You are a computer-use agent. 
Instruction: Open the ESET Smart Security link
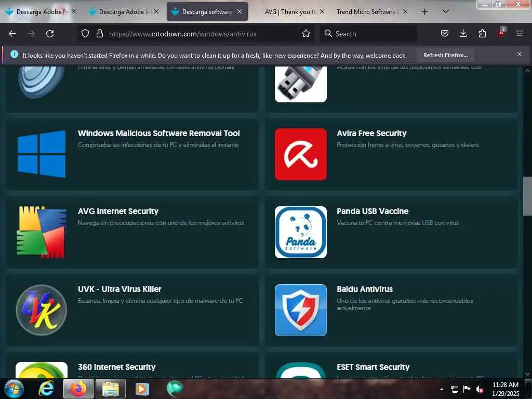373,367
